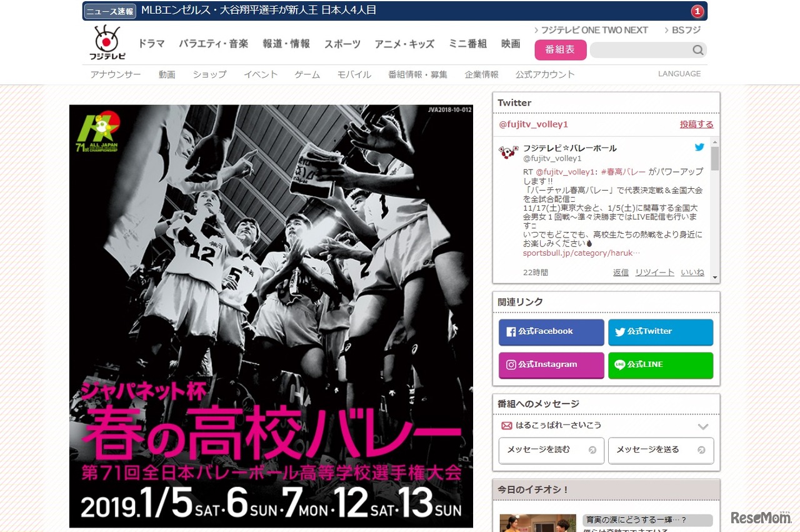The height and width of the screenshot is (532, 800).
Task: Open the LANGUAGE selector
Action: 679,74
